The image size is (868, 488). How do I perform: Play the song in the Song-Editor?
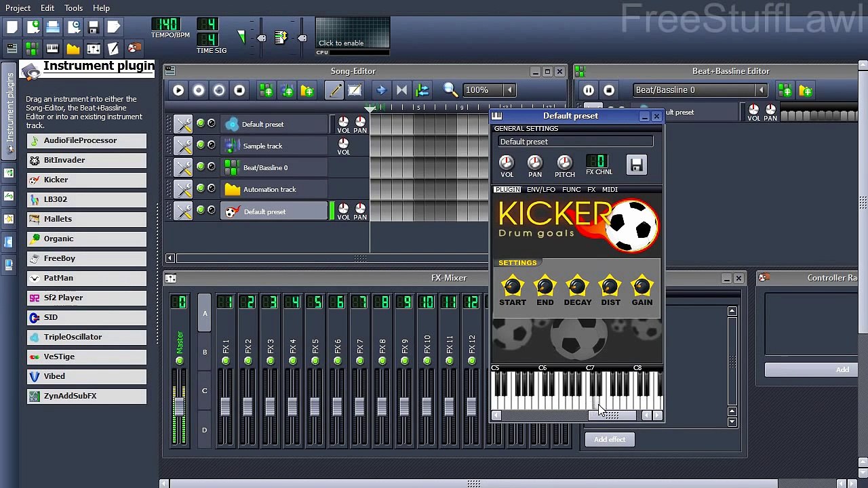click(x=178, y=90)
